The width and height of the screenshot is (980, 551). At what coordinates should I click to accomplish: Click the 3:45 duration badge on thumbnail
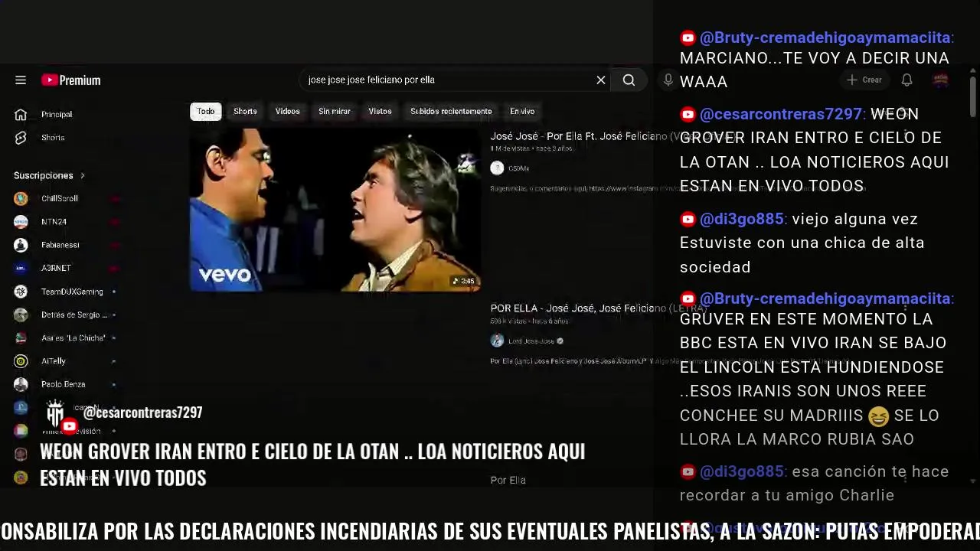coord(464,282)
